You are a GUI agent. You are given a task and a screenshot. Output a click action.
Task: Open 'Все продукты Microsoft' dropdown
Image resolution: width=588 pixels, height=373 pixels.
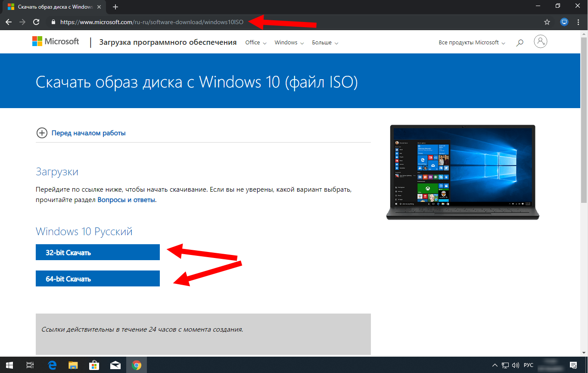(472, 43)
